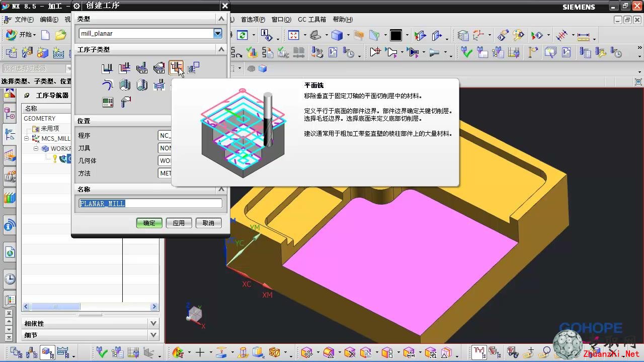644x362 pixels.
Task: Select the fourth operation subtype icon
Action: coord(159,68)
